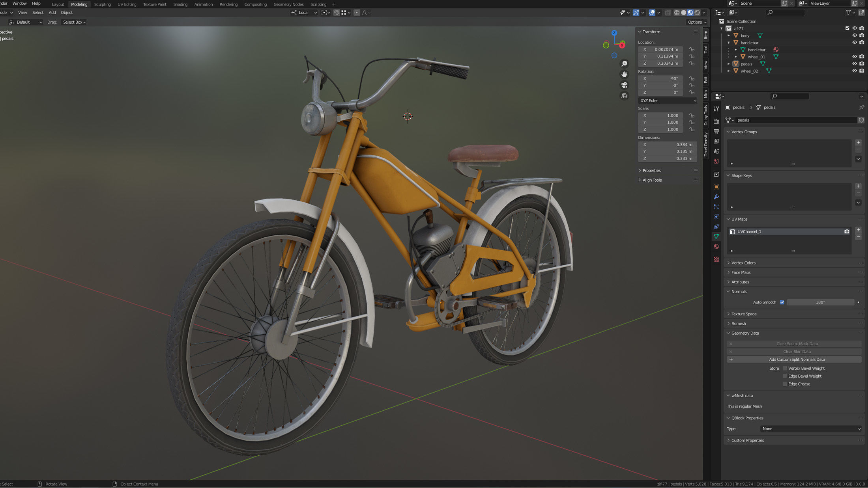The image size is (868, 488).
Task: Click the hand pan view gizmo icon
Action: (x=624, y=75)
